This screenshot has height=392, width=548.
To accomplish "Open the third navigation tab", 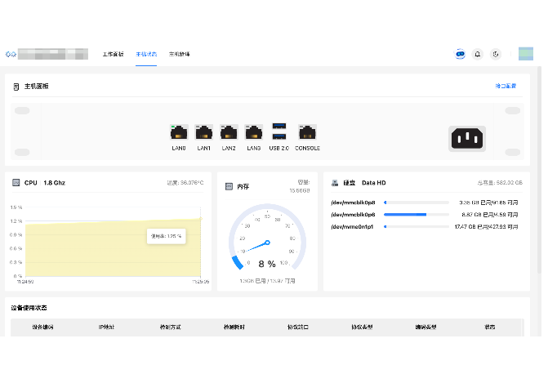I will [179, 55].
